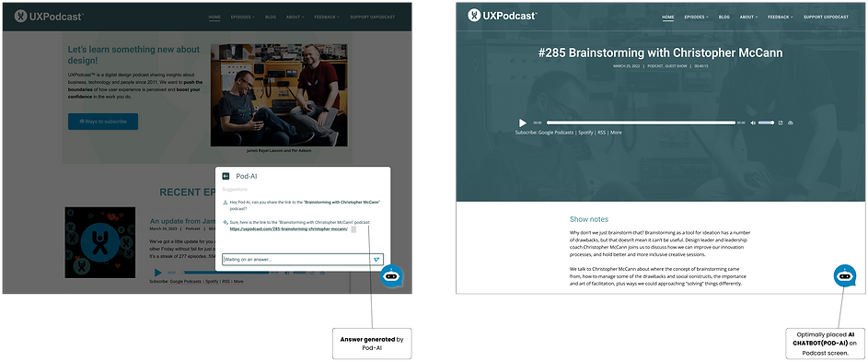Open BLOG from the home page nav
This screenshot has height=362, width=868.
[x=270, y=18]
